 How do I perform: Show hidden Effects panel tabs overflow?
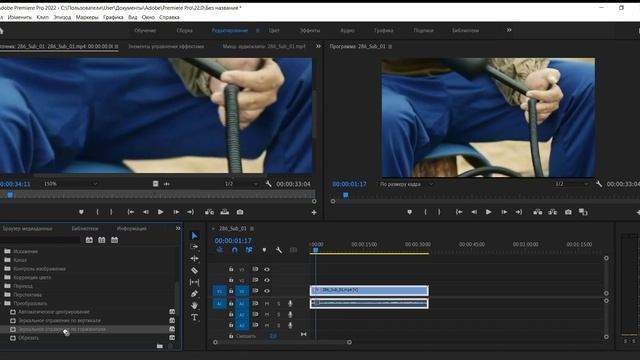(x=178, y=229)
